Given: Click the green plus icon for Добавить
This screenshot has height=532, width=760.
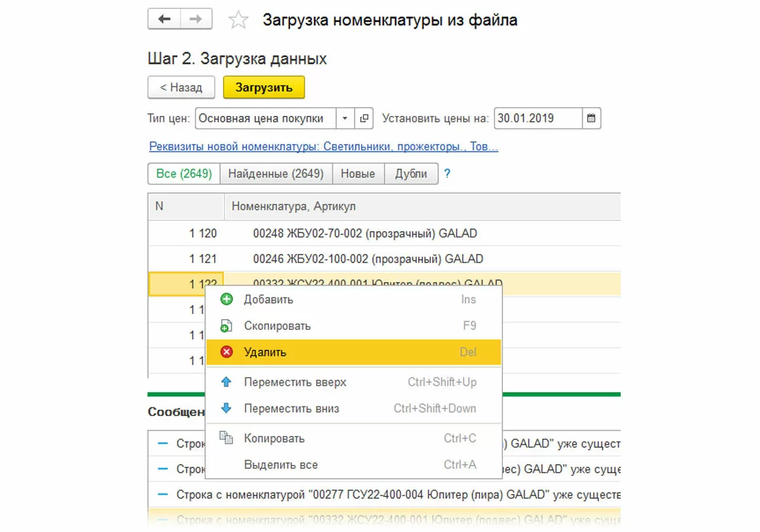Looking at the screenshot, I should coord(226,299).
